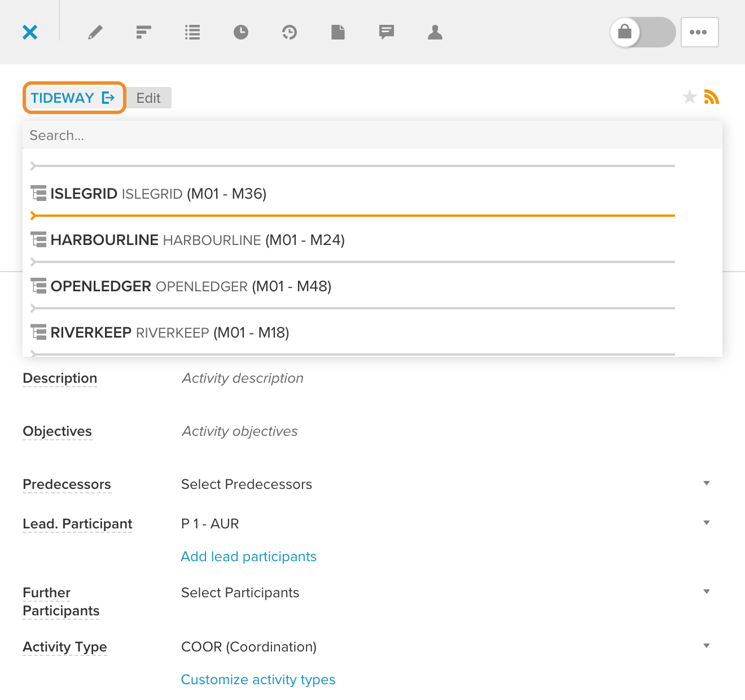
Task: Open the list view icon
Action: click(192, 32)
